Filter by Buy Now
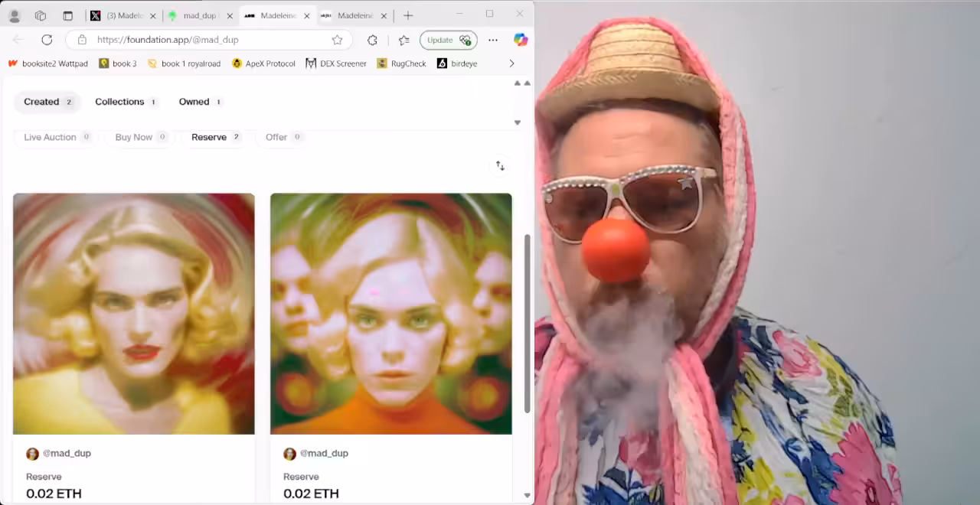Image resolution: width=980 pixels, height=505 pixels. click(x=141, y=137)
